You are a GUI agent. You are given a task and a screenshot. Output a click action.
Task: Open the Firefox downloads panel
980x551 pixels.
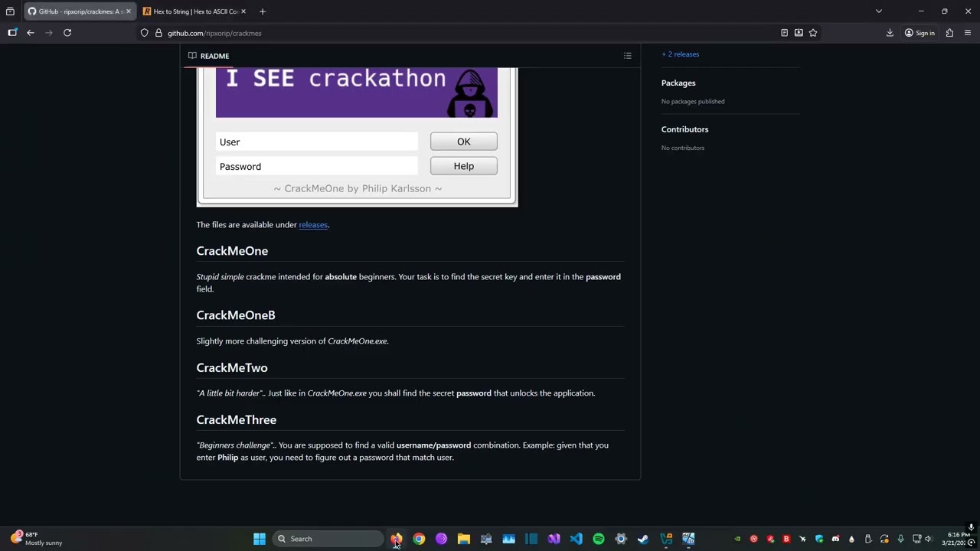(890, 33)
